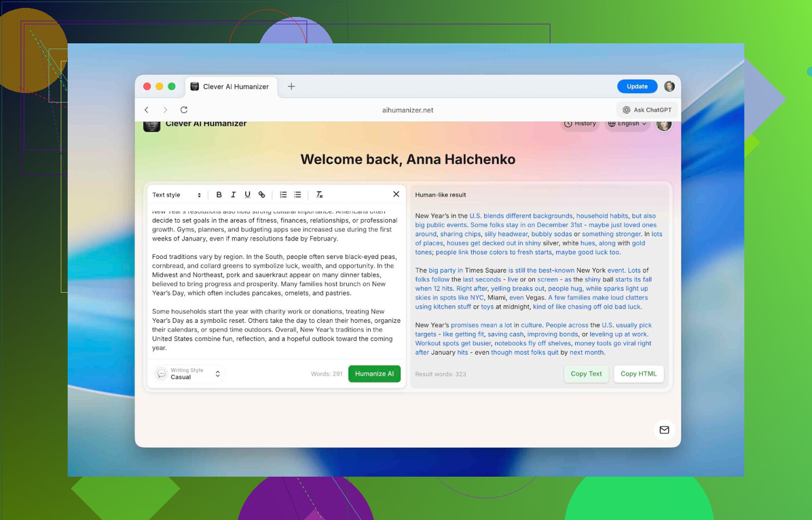This screenshot has width=812, height=520.
Task: Switch to Clever AI Humanizer tab
Action: pyautogui.click(x=230, y=87)
